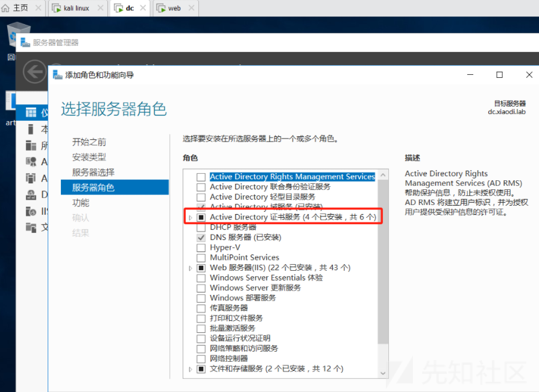539x392 pixels.
Task: Toggle Web 服务器(IIS) checkbox
Action: [201, 268]
